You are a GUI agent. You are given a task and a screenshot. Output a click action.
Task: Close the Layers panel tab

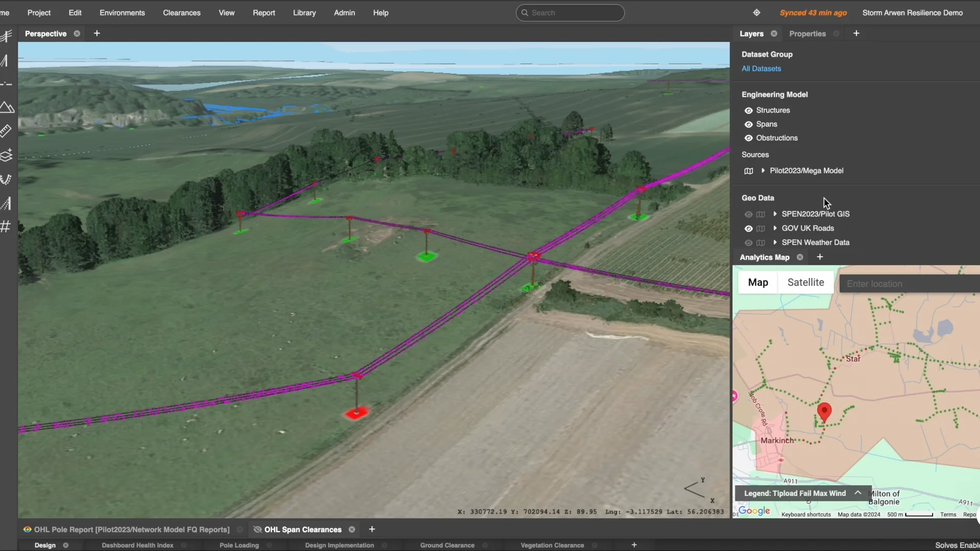pyautogui.click(x=774, y=34)
